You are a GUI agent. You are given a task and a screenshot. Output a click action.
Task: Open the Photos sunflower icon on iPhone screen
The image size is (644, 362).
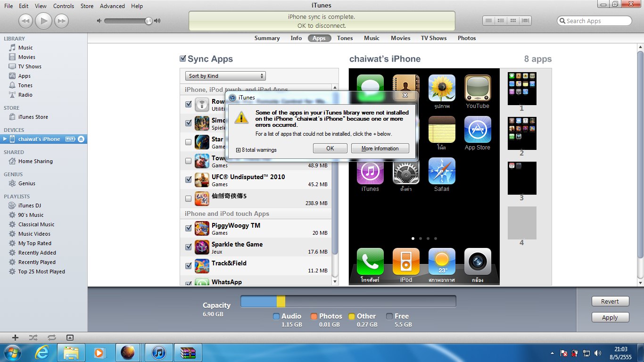pos(442,88)
